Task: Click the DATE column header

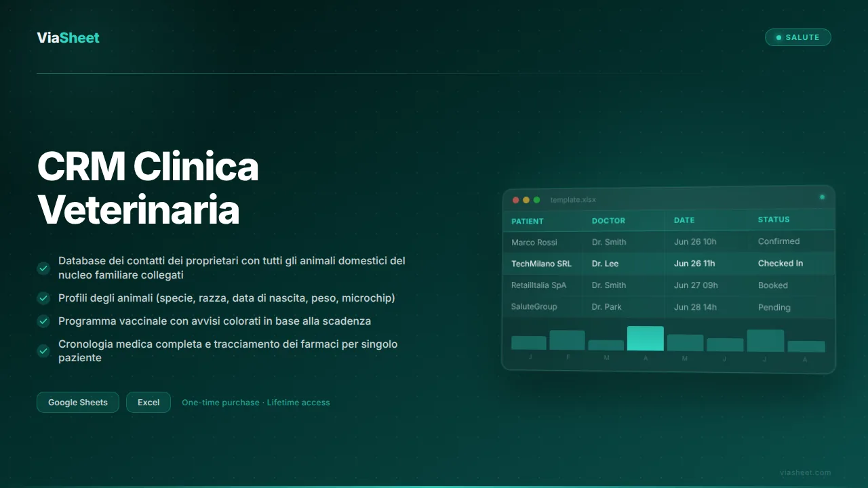Action: (x=684, y=220)
